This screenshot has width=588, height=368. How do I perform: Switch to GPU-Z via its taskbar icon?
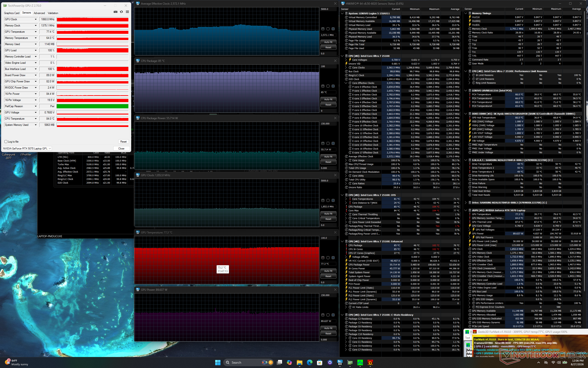point(350,362)
